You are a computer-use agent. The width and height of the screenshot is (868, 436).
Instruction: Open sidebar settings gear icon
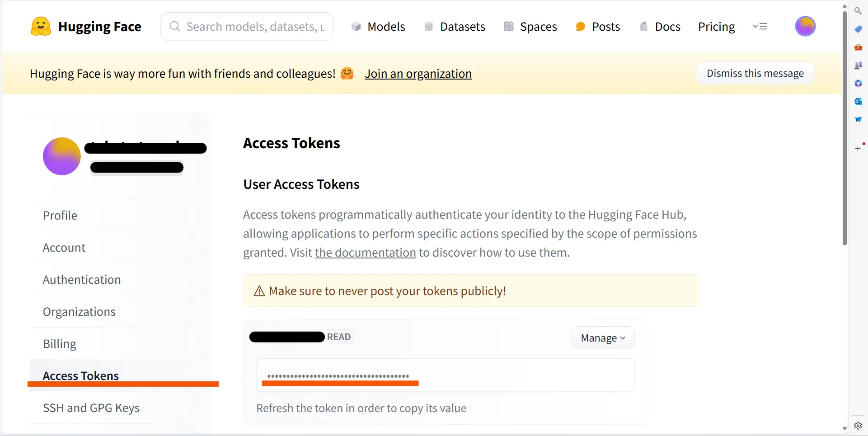pos(858,426)
